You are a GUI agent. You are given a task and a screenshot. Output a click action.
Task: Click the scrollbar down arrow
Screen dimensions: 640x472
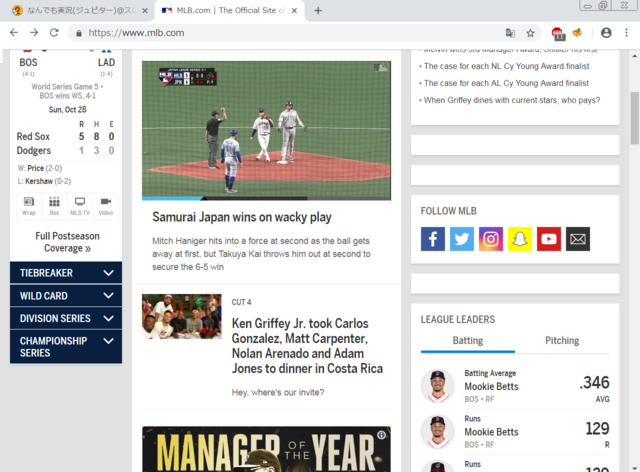click(x=634, y=468)
